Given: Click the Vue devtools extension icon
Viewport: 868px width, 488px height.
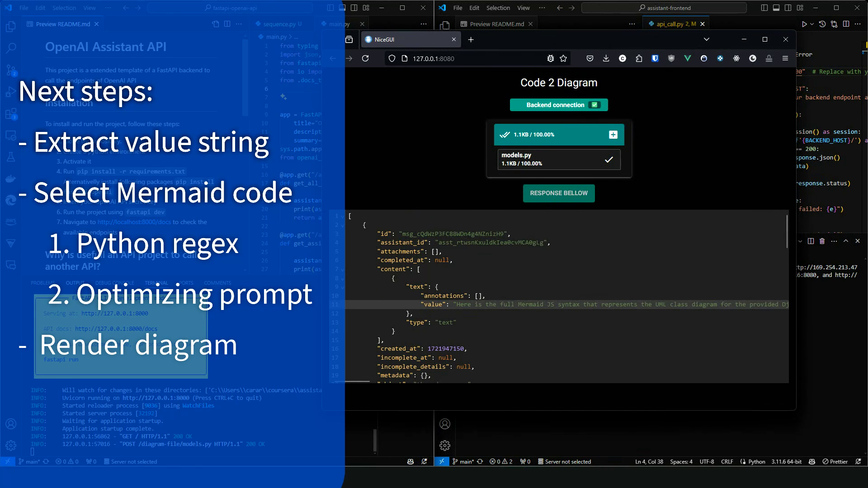Looking at the screenshot, I should [688, 58].
